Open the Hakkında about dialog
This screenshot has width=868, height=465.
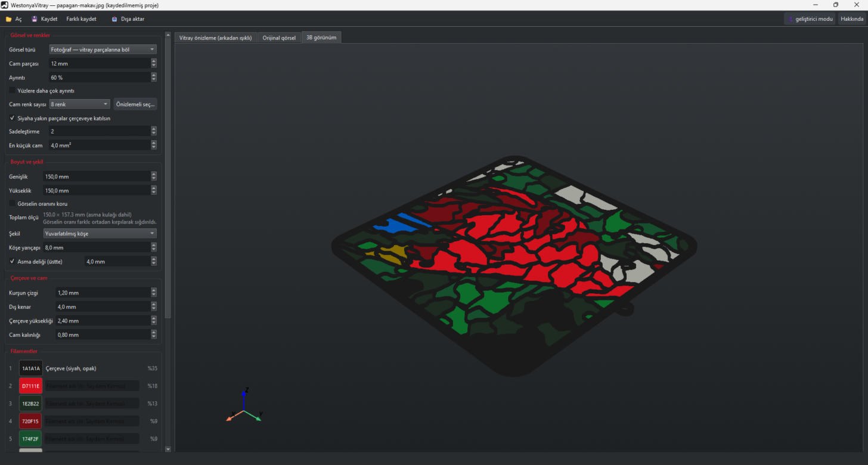click(x=852, y=19)
